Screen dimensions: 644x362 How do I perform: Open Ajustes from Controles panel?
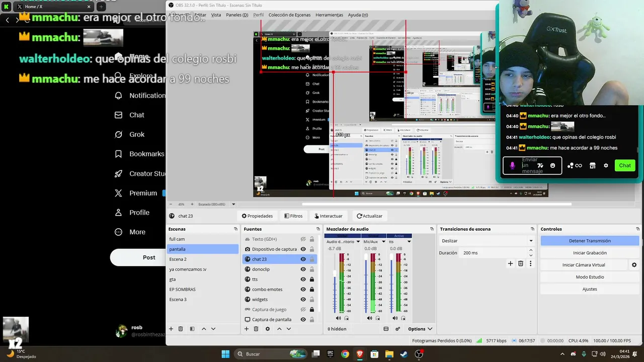point(590,289)
